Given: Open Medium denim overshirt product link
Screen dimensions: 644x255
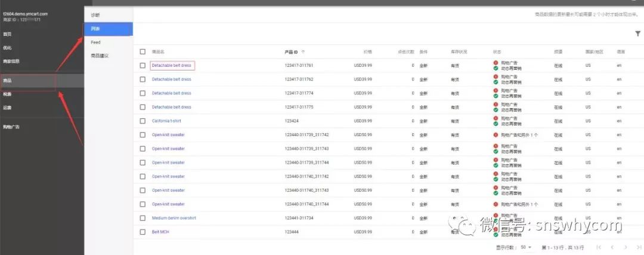Looking at the screenshot, I should pyautogui.click(x=174, y=218).
